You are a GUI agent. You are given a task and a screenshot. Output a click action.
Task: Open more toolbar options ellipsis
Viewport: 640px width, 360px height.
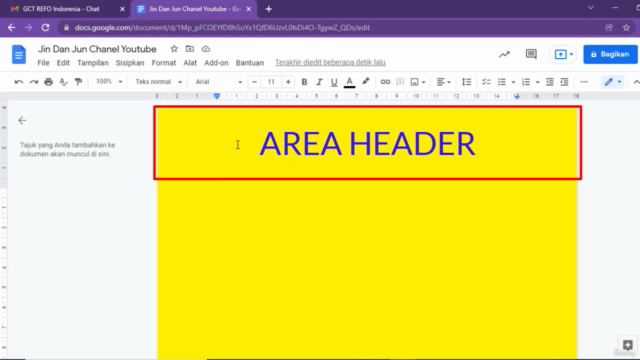coord(584,82)
